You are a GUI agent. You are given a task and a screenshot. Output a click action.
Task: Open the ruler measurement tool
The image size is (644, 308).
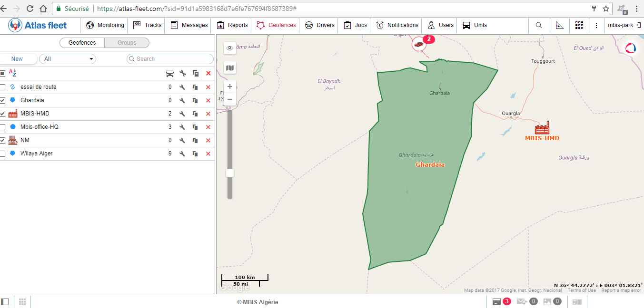(560, 25)
